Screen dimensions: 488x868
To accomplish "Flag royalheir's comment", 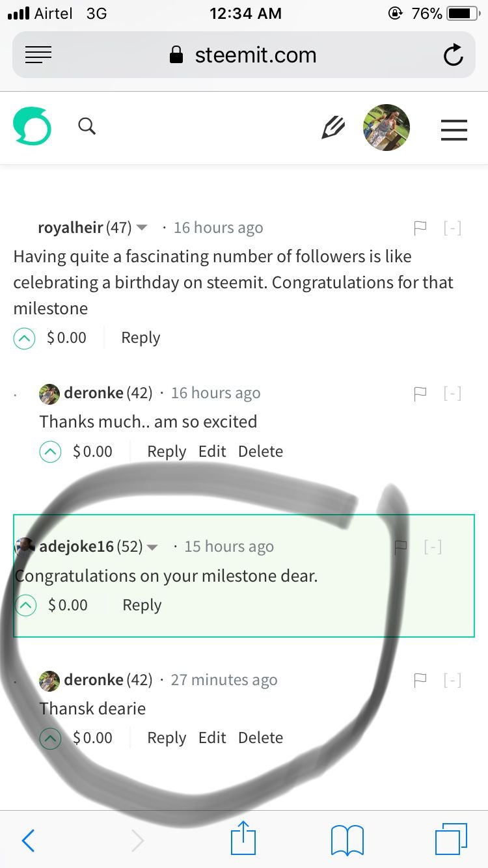I will 420,228.
